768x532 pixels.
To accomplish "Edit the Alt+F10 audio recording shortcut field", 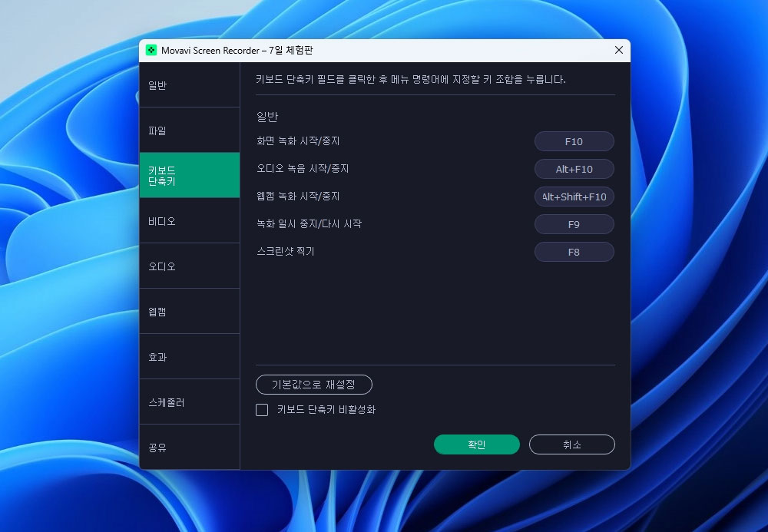I will coord(574,169).
